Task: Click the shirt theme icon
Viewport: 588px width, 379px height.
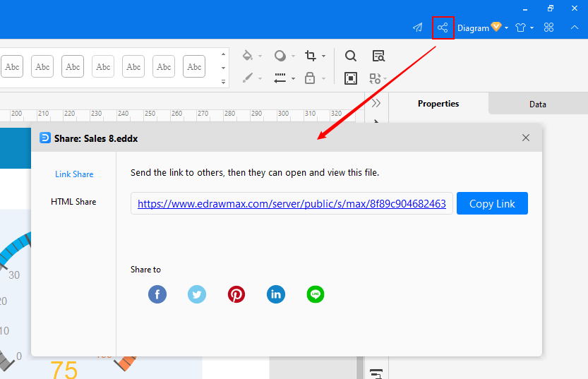Action: click(520, 28)
